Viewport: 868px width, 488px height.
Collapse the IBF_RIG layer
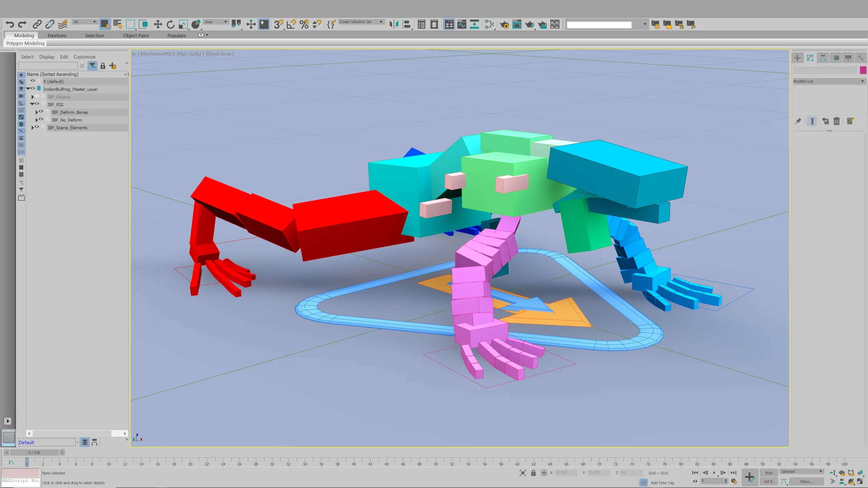click(x=32, y=104)
